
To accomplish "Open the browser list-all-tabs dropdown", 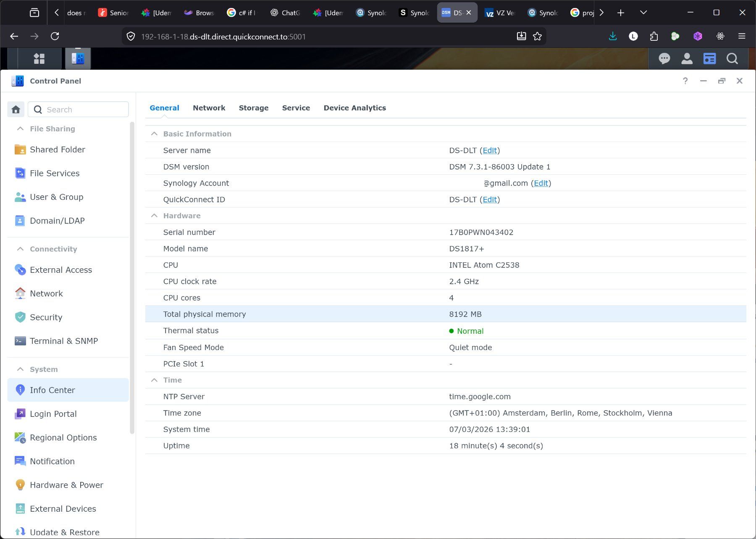I will (x=643, y=13).
